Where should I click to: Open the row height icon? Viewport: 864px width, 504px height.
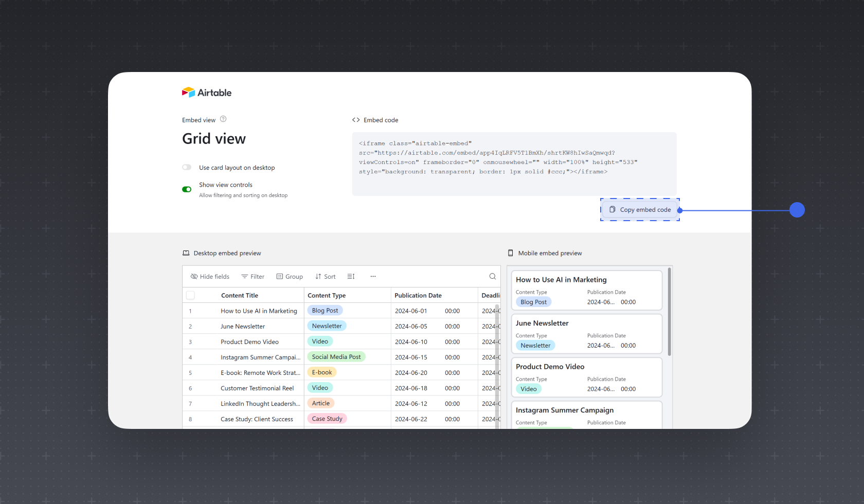[x=351, y=277]
